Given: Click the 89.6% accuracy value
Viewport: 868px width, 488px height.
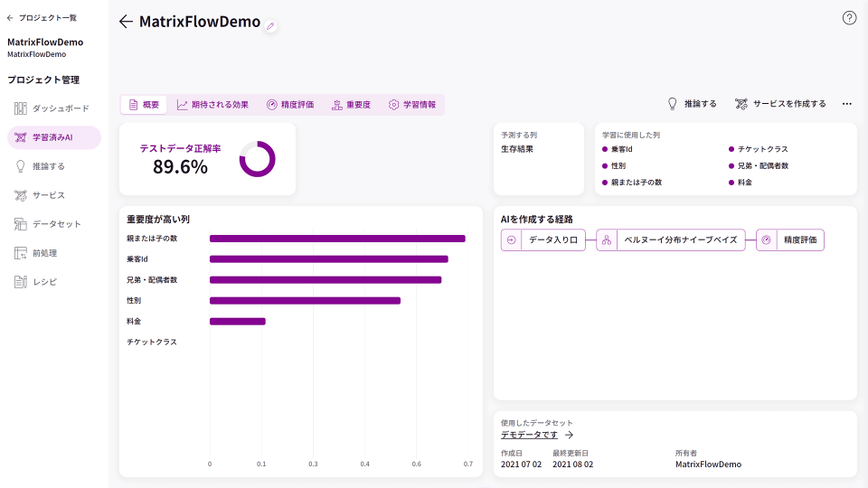Looking at the screenshot, I should (180, 166).
